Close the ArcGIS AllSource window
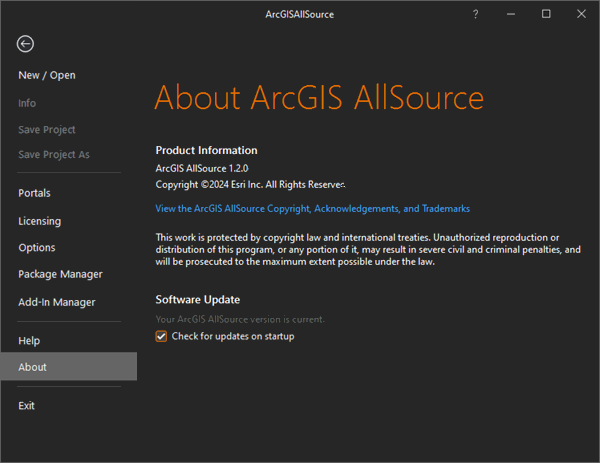 [x=580, y=14]
